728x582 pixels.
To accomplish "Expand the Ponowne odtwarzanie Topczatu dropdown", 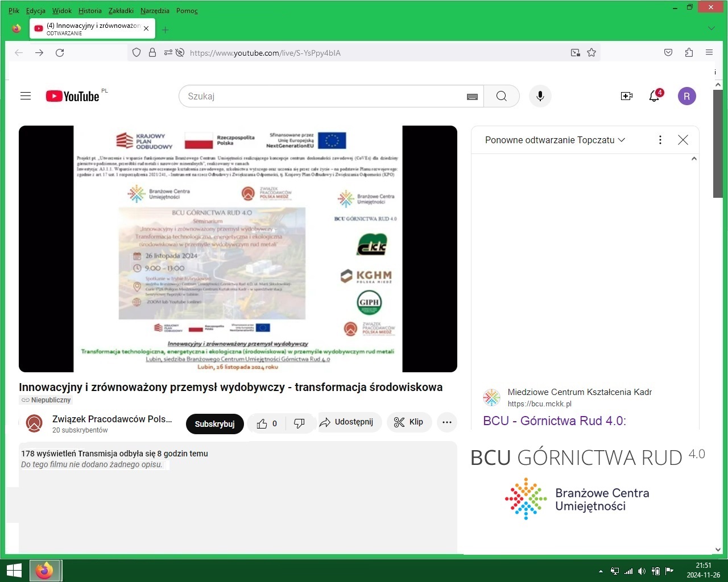I will pyautogui.click(x=555, y=140).
